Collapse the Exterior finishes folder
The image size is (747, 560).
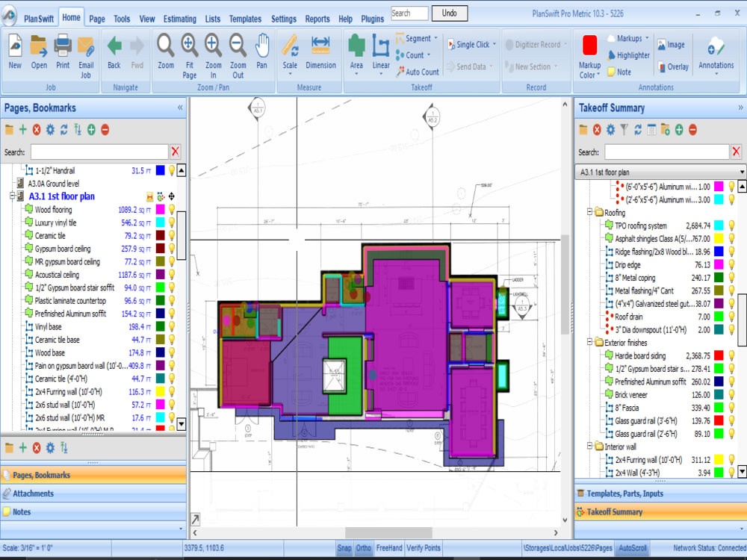(x=589, y=343)
